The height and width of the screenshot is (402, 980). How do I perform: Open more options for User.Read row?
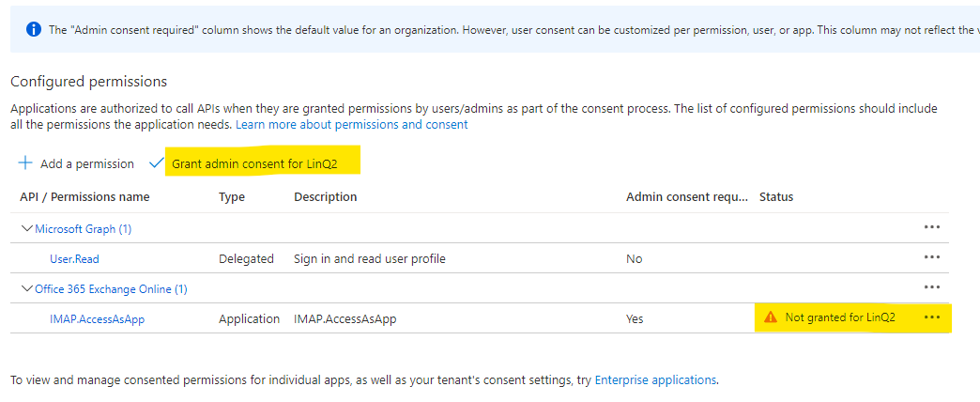coord(931,257)
